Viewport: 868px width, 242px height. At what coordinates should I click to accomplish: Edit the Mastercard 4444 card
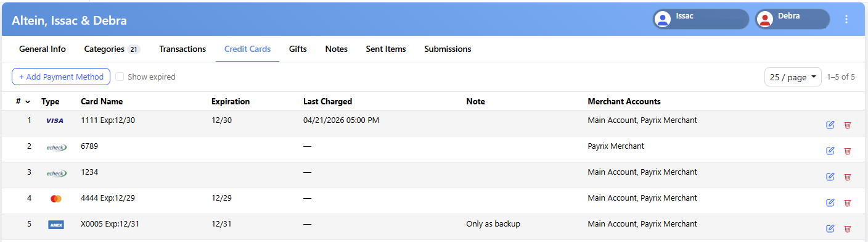(830, 202)
